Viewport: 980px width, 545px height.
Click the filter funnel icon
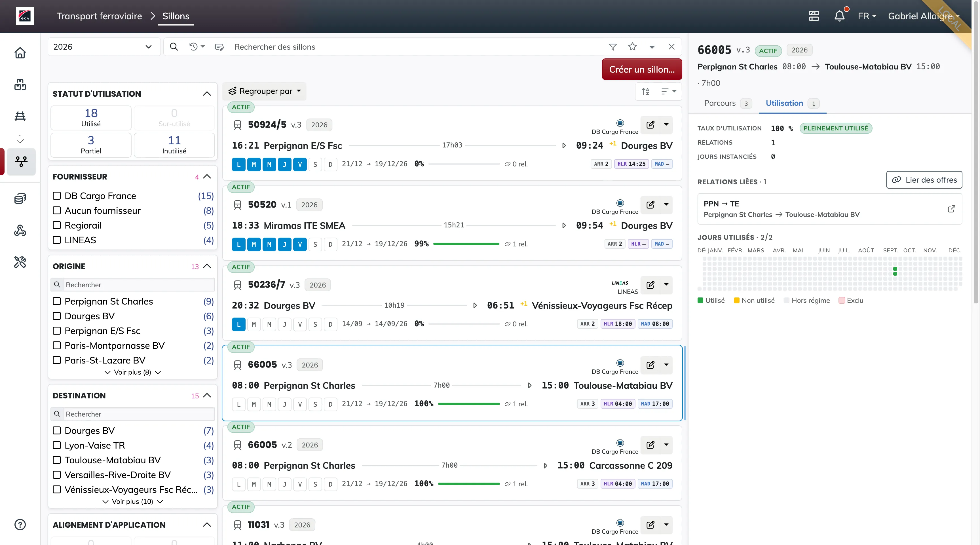[x=613, y=47]
